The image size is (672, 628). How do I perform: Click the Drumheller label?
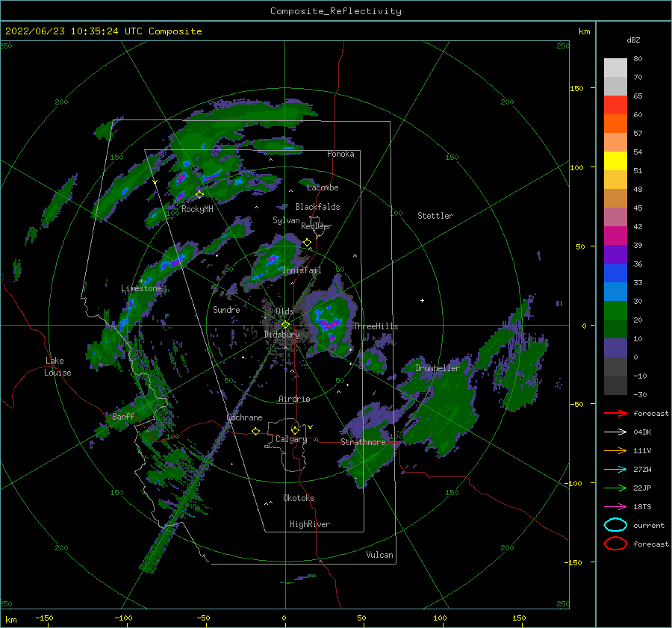pos(438,368)
